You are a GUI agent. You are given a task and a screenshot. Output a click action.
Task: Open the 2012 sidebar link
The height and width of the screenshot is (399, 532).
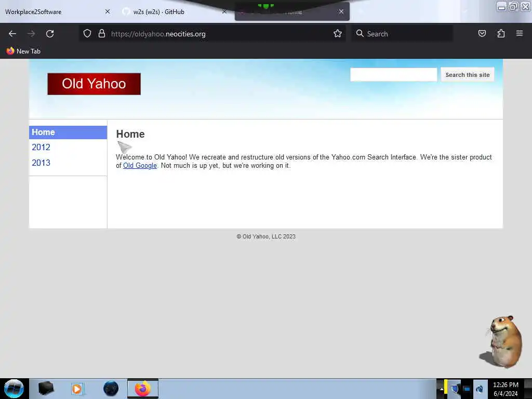[41, 147]
